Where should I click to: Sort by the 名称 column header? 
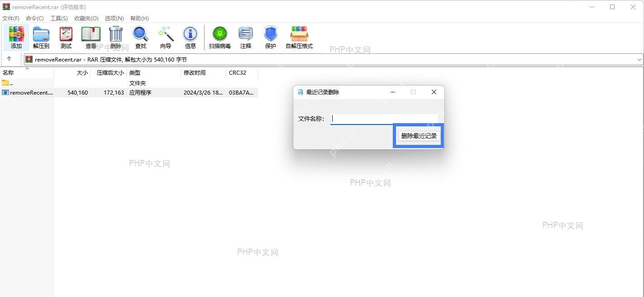pyautogui.click(x=27, y=73)
